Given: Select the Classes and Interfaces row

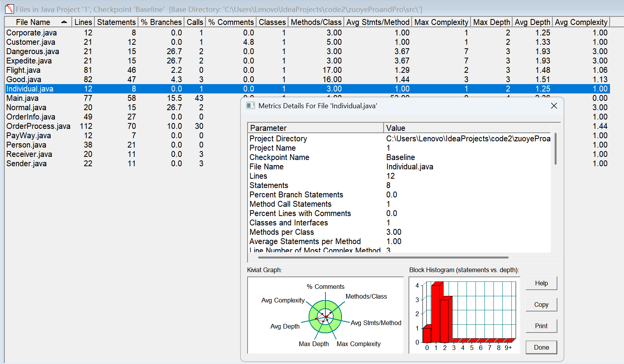Looking at the screenshot, I should pyautogui.click(x=400, y=223).
